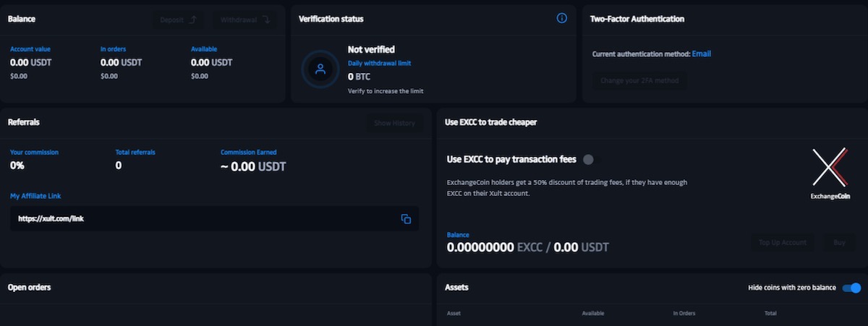The image size is (868, 326).
Task: Click the verification status info icon
Action: click(x=562, y=18)
